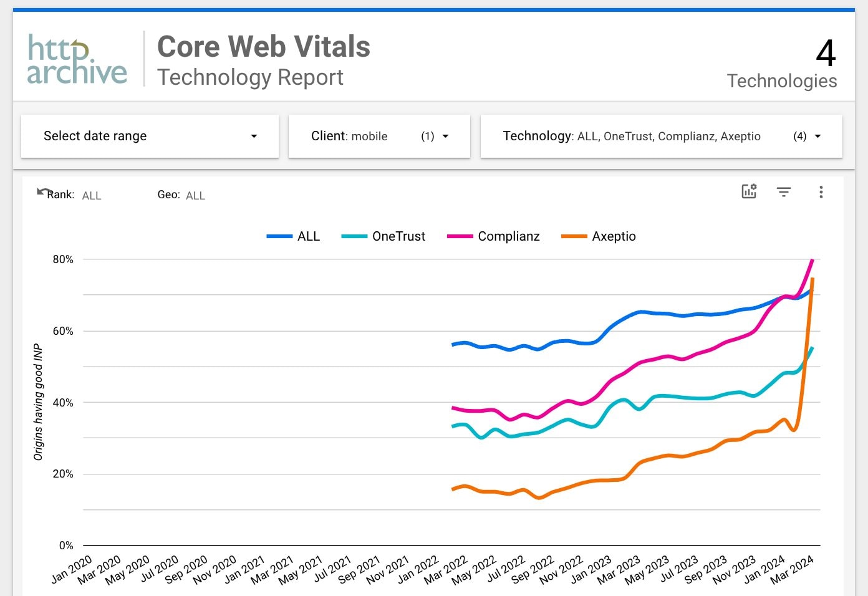This screenshot has width=868, height=596.
Task: Click the 40% y-axis label
Action: click(63, 403)
